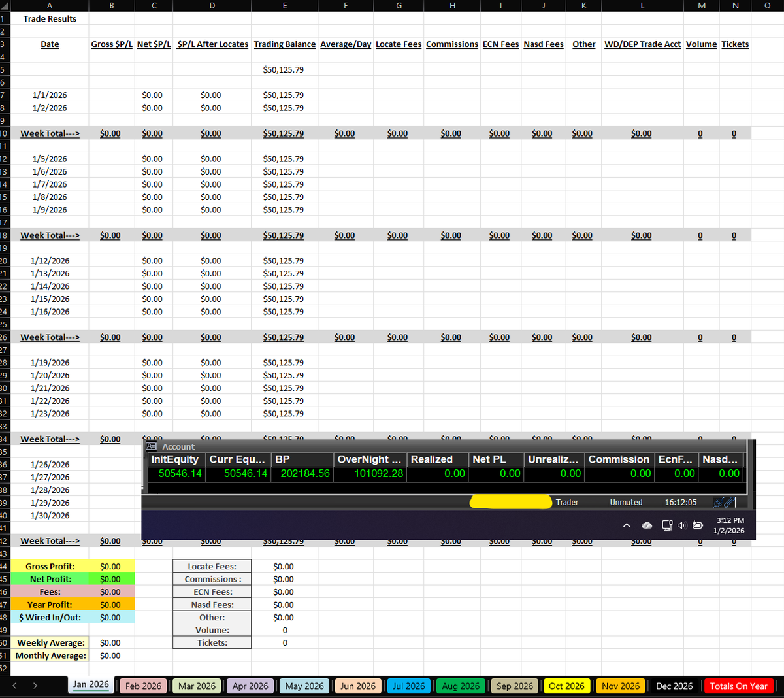Click the Commissions : summary label
Viewport: 784px width, 698px height.
click(x=212, y=579)
